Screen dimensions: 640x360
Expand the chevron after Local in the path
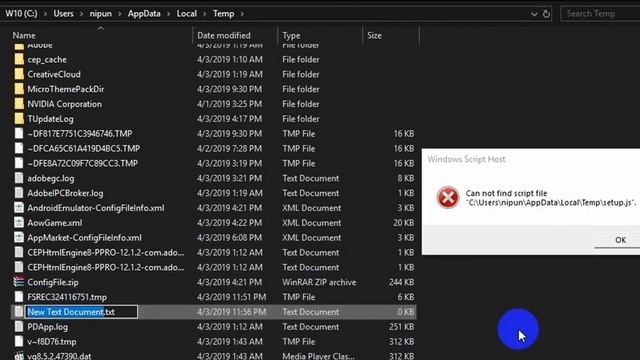[205, 14]
